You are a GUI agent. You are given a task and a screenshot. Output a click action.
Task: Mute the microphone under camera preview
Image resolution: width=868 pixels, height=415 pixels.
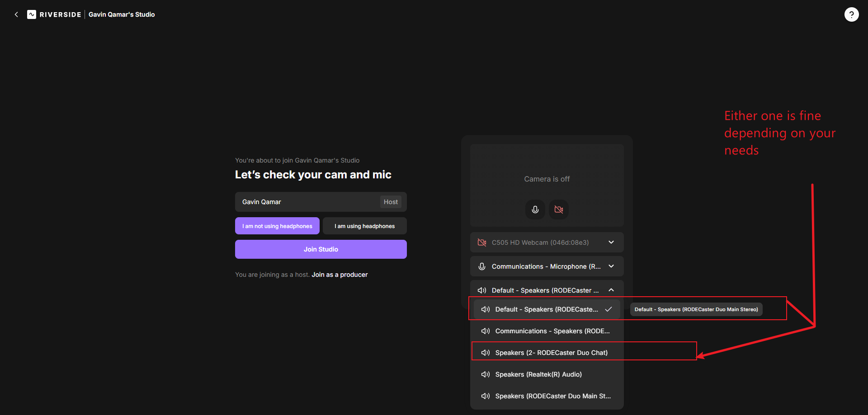pos(535,210)
